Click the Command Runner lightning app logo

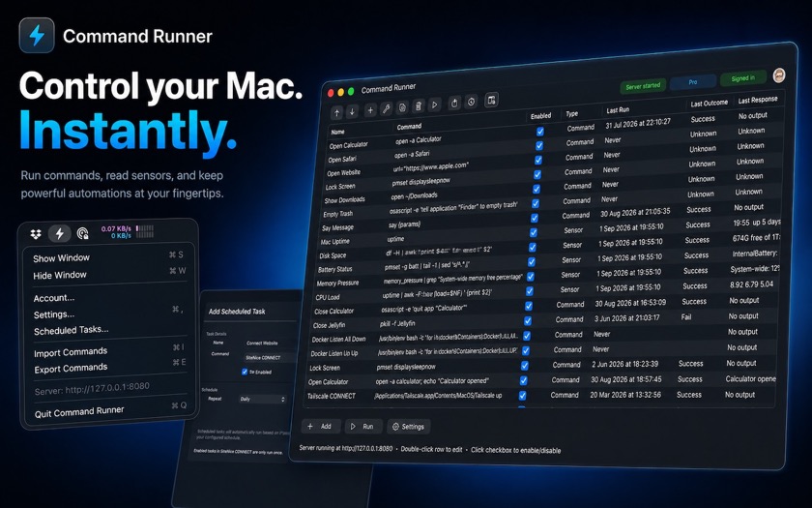37,35
